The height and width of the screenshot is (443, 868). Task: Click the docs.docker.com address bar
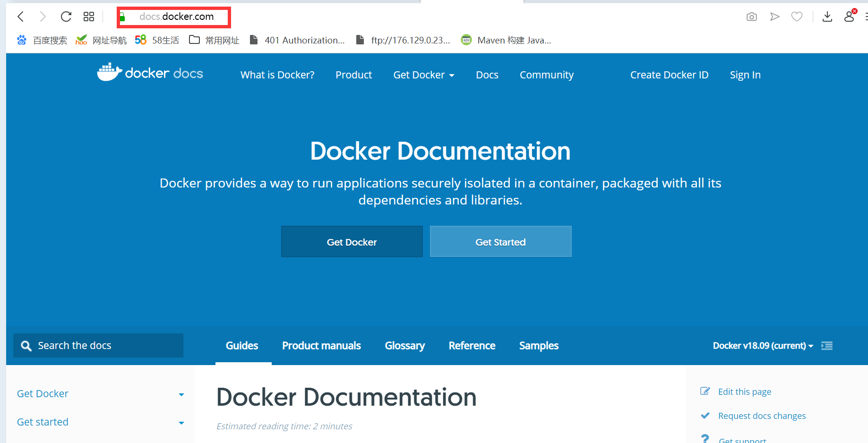tap(174, 17)
